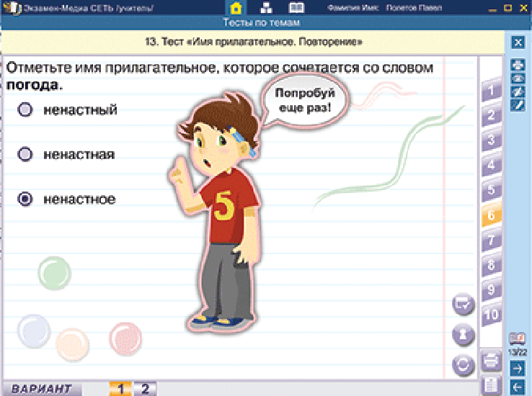Open the results sheet icon at bottom
This screenshot has width=532, height=396.
click(x=491, y=384)
